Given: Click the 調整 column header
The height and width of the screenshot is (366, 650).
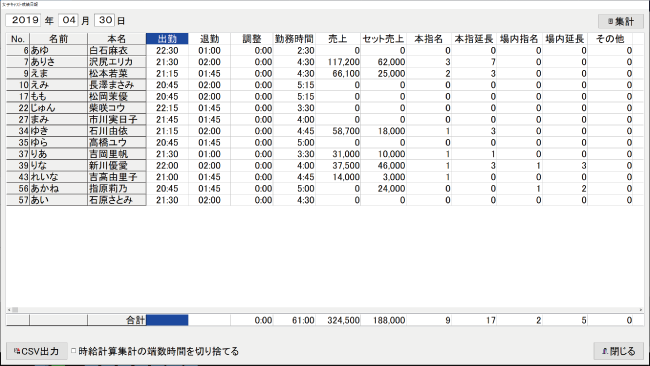Looking at the screenshot, I should 252,39.
